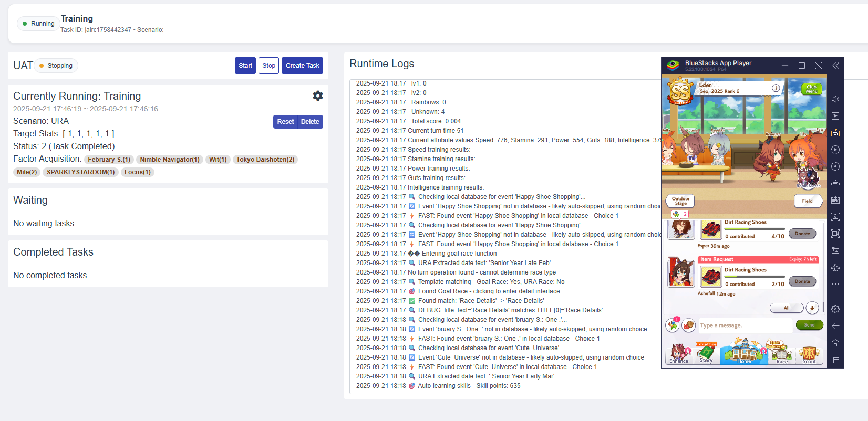Click the BlueStacks Android back arrow

[x=835, y=326]
